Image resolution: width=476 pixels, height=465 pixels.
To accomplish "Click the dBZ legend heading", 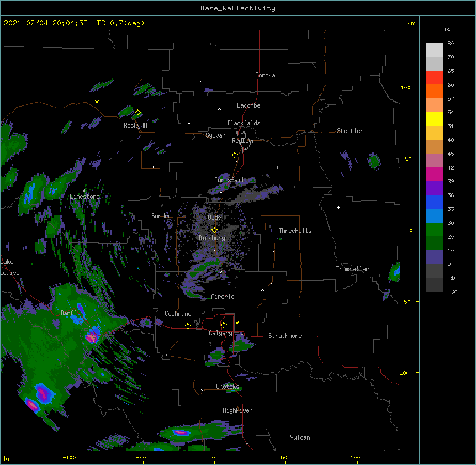I will pos(447,29).
